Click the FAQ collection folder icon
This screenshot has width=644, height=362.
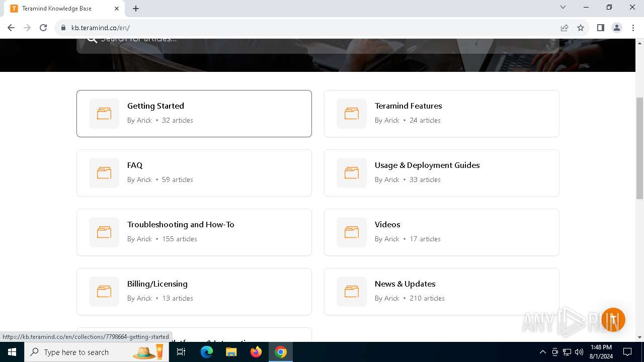pos(104,173)
